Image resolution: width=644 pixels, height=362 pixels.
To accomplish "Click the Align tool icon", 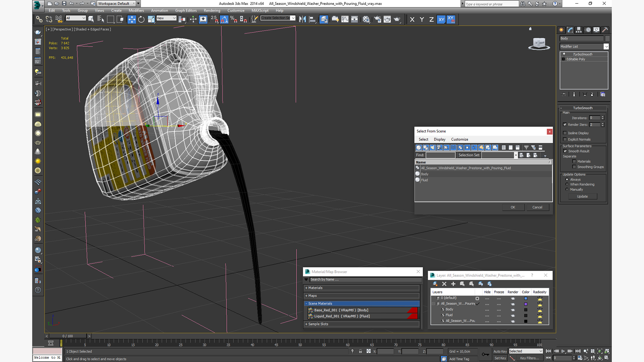I will click(x=312, y=19).
